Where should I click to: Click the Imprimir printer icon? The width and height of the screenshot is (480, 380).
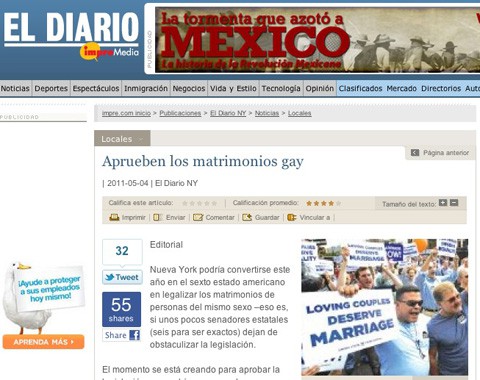(x=114, y=217)
